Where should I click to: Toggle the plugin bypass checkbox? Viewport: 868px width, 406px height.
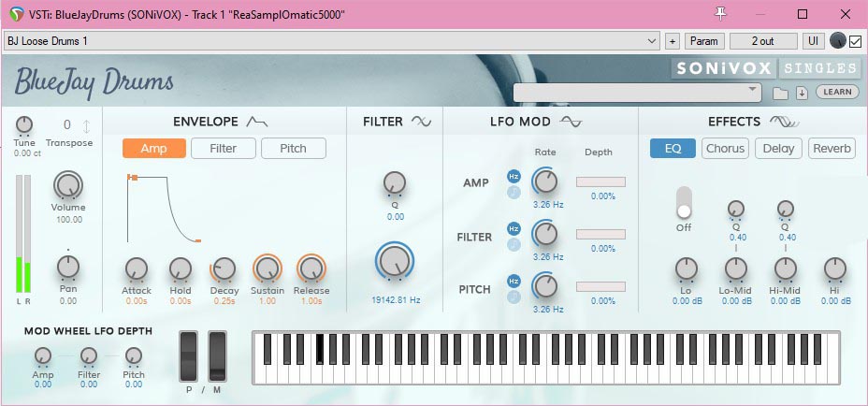pos(855,41)
